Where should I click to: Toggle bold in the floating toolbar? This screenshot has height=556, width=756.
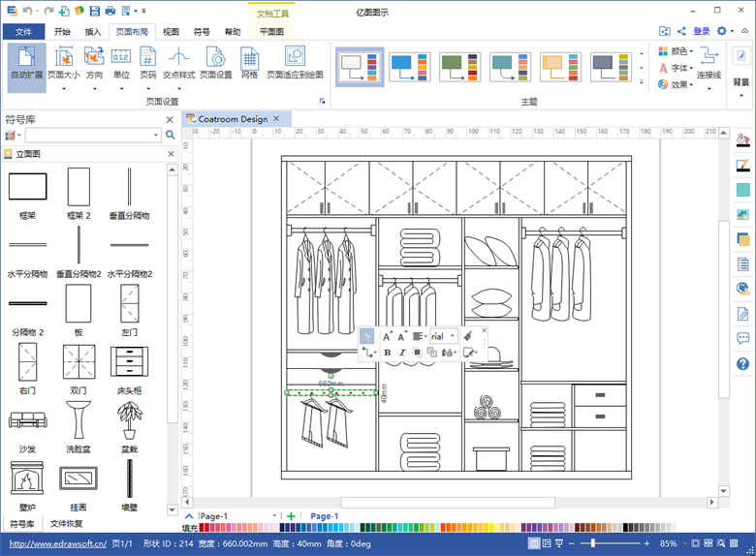tap(387, 353)
